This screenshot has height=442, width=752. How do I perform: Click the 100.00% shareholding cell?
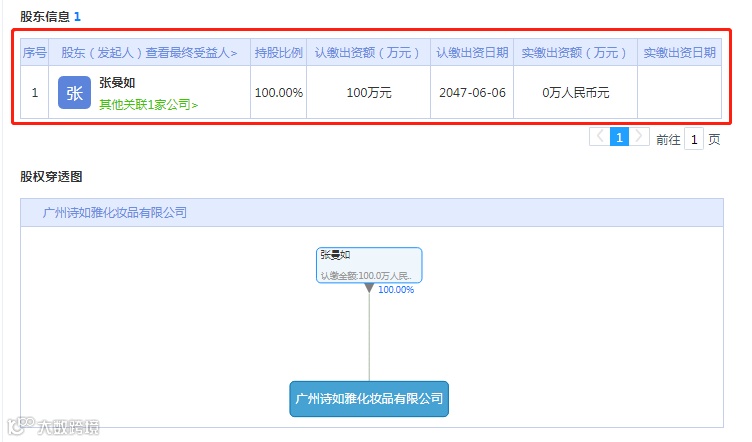[x=279, y=93]
